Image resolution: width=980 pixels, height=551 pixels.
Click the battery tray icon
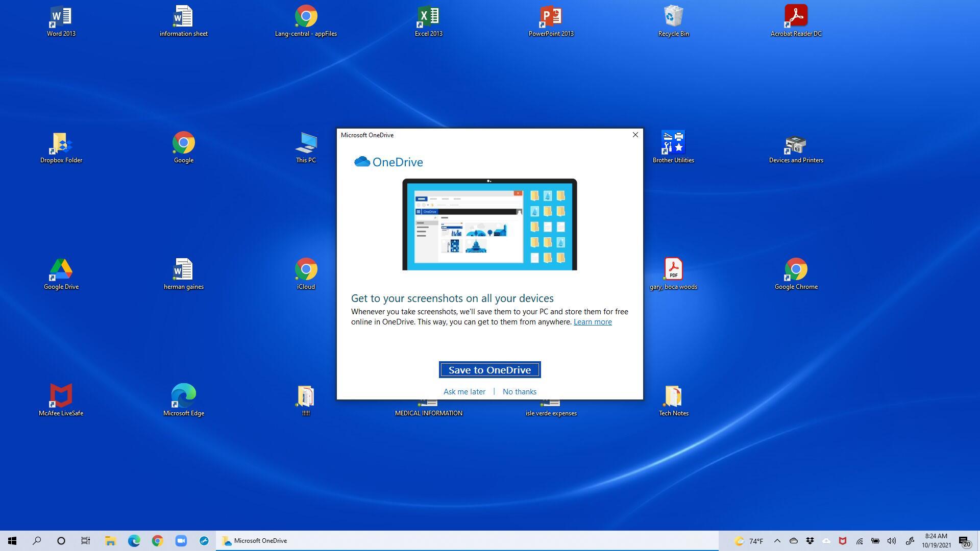click(x=875, y=541)
